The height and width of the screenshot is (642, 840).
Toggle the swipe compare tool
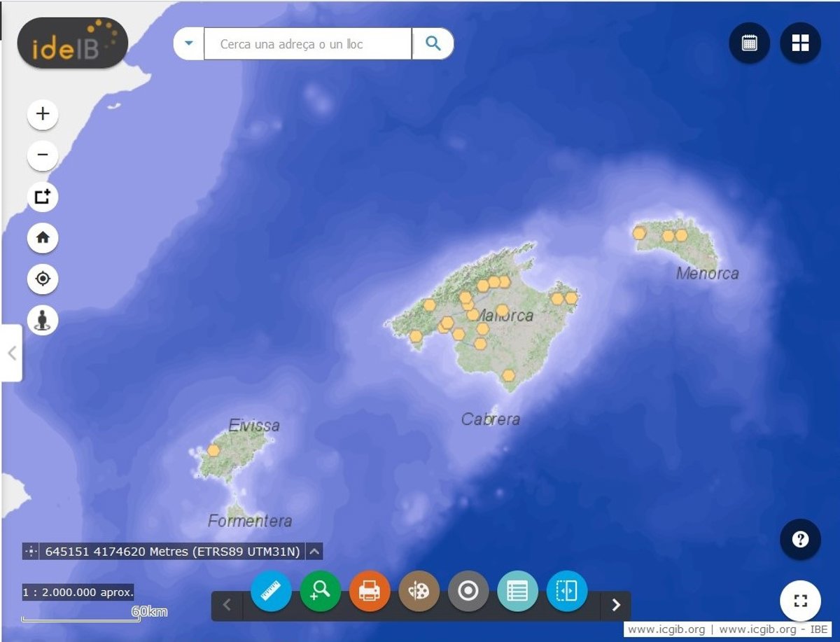[x=566, y=592]
